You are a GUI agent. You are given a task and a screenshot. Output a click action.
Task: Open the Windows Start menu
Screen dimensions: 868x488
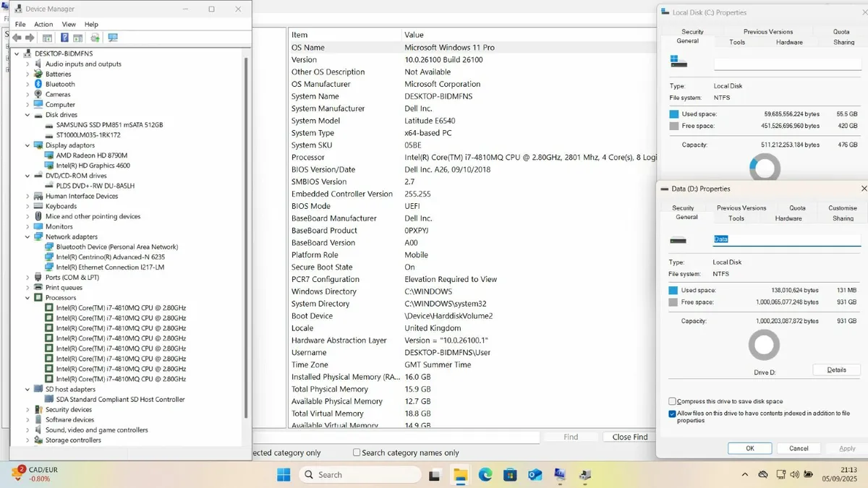pyautogui.click(x=284, y=474)
